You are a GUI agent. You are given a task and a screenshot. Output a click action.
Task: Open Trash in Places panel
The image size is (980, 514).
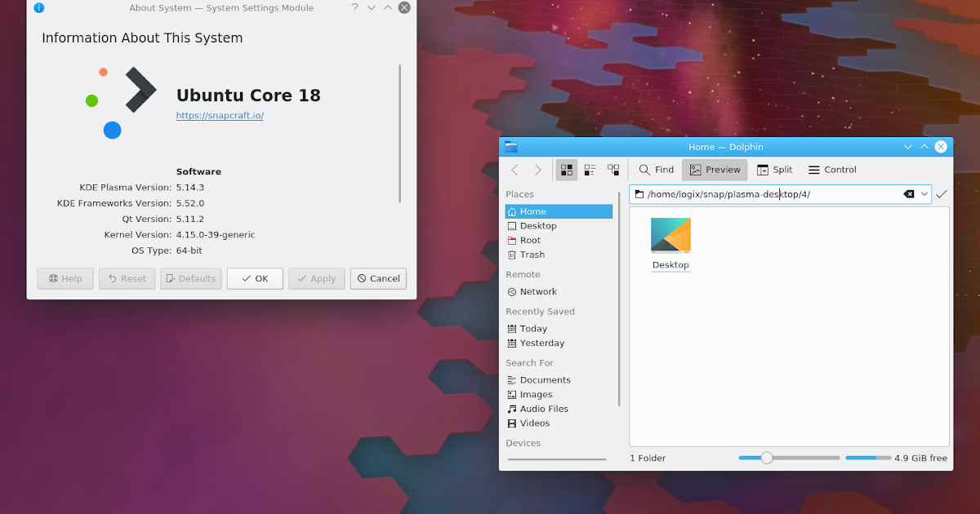point(559,255)
